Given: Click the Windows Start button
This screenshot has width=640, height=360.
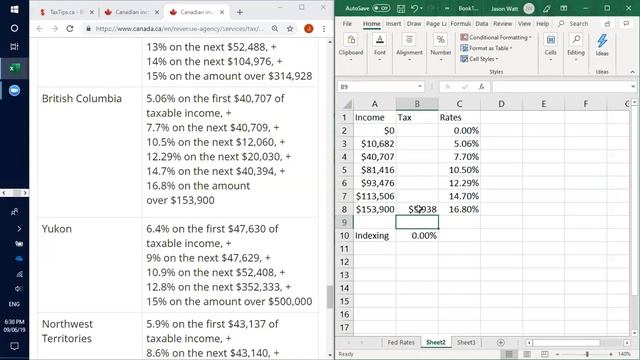Looking at the screenshot, I should coord(14,9).
